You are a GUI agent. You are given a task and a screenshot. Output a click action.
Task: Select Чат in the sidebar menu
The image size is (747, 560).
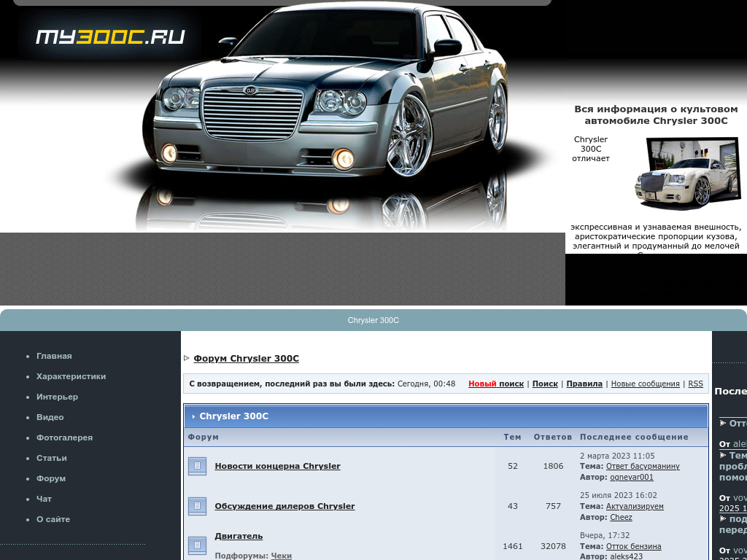tap(44, 499)
